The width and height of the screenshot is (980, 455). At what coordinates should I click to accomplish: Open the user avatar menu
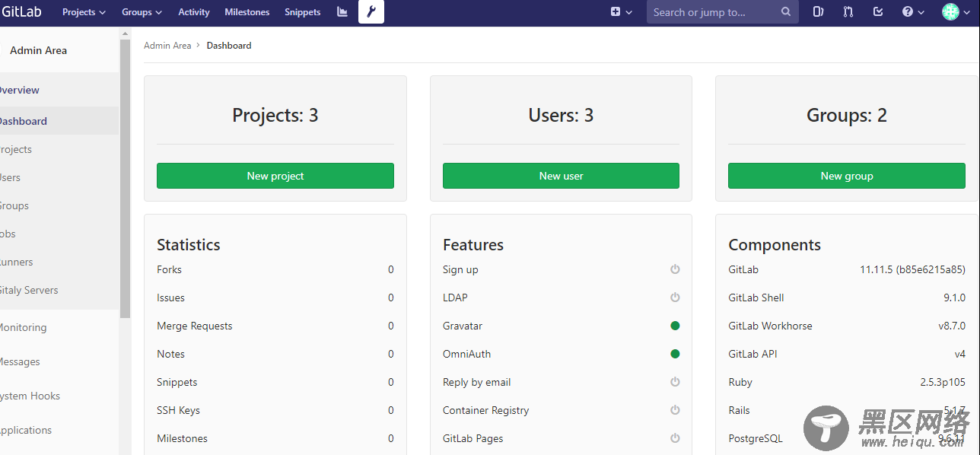tap(956, 12)
